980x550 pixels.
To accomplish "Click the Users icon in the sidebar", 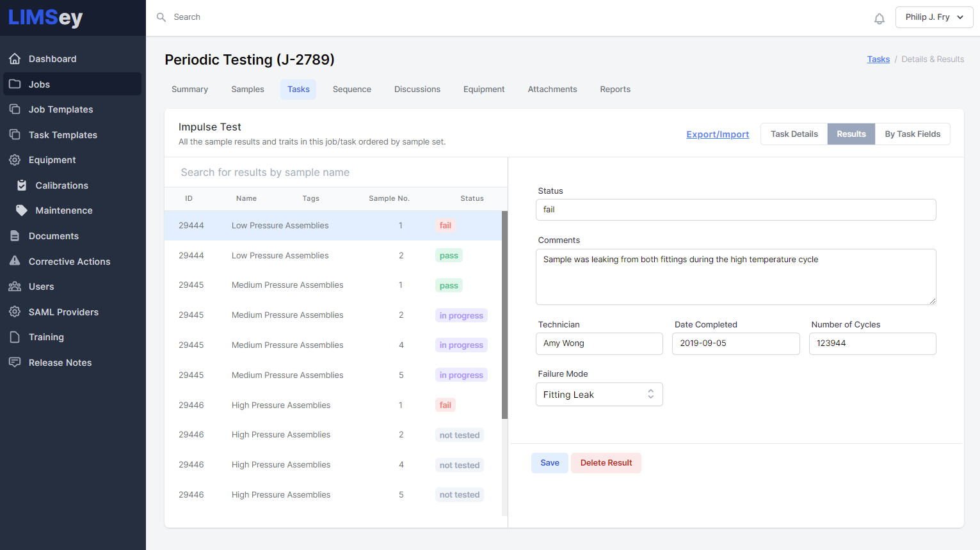I will click(x=14, y=286).
